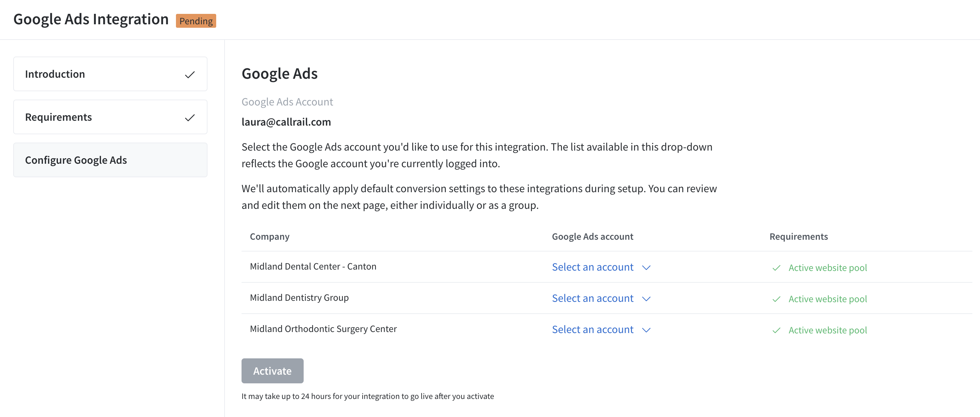Click the Google Ads account column header
The width and height of the screenshot is (980, 417).
[592, 236]
